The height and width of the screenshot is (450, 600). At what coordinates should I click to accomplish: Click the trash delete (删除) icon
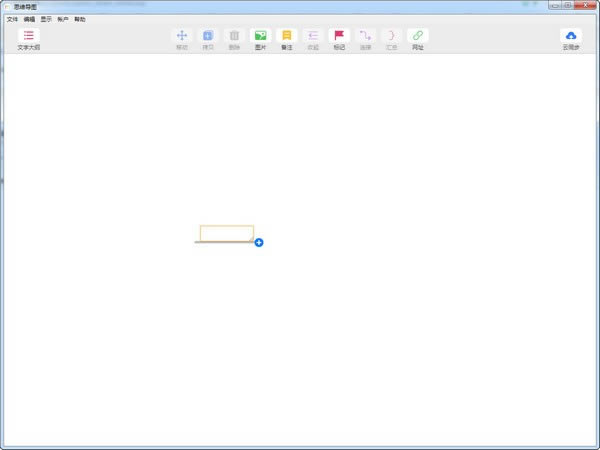(x=234, y=36)
